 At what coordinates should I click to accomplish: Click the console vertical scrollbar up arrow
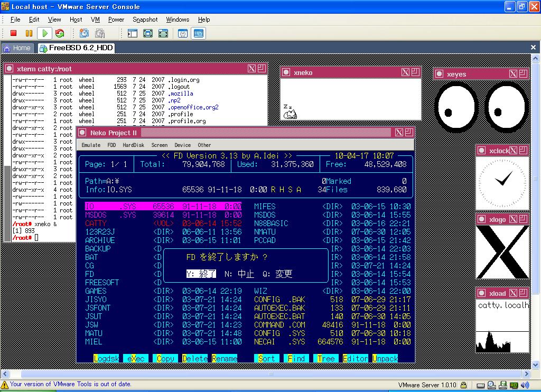(x=536, y=58)
